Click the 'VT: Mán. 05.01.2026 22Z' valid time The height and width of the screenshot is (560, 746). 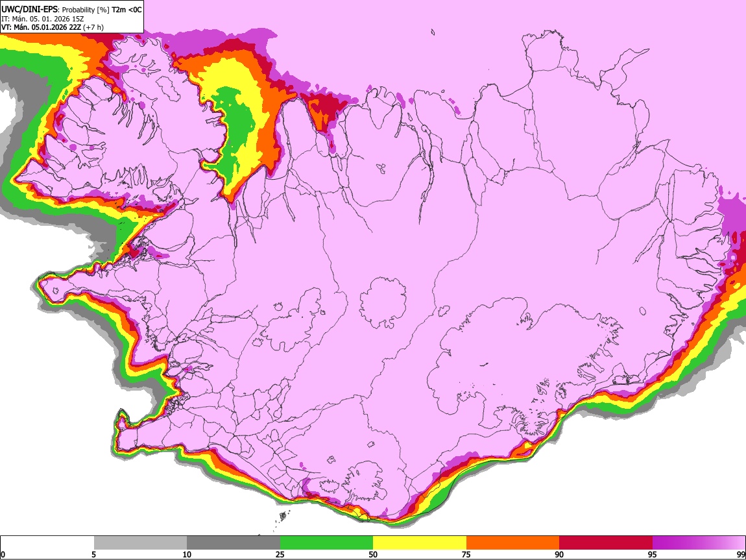(x=41, y=27)
